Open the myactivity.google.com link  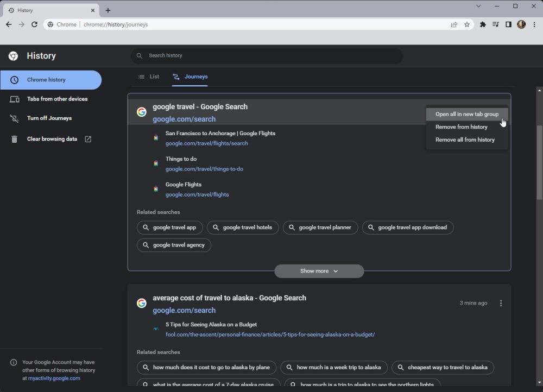coord(54,378)
